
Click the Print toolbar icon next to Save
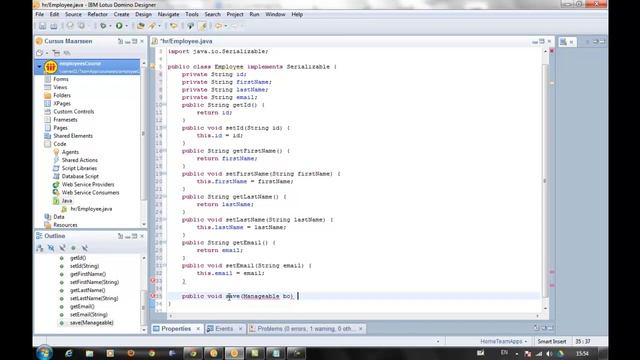click(54, 26)
